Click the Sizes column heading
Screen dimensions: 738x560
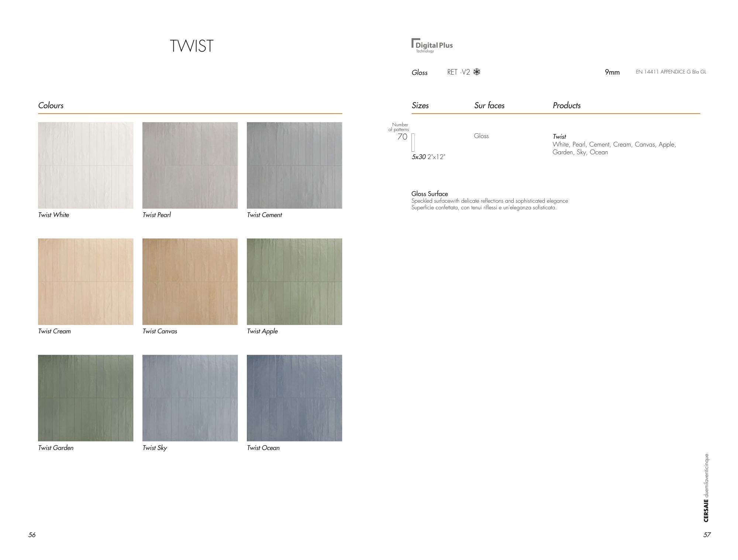coord(420,106)
